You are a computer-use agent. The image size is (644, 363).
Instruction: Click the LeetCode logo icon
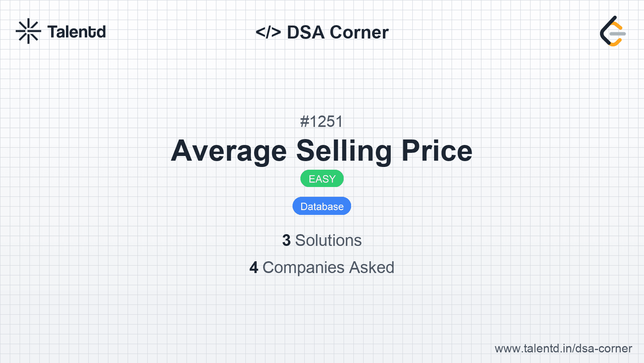tap(613, 31)
